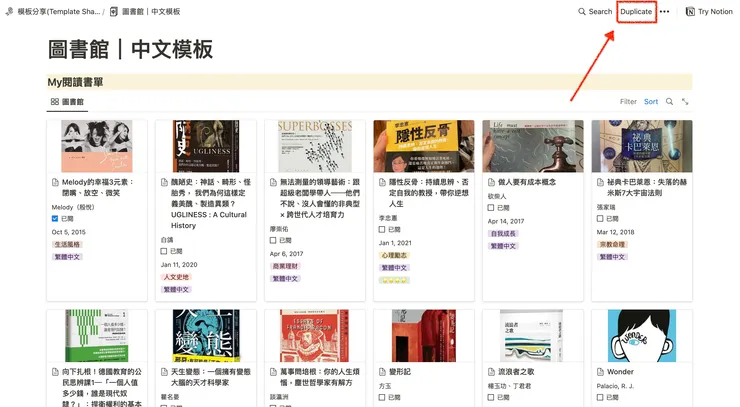740x407 pixels.
Task: Open the 隱性反骨 yellow book cover
Action: click(x=424, y=146)
